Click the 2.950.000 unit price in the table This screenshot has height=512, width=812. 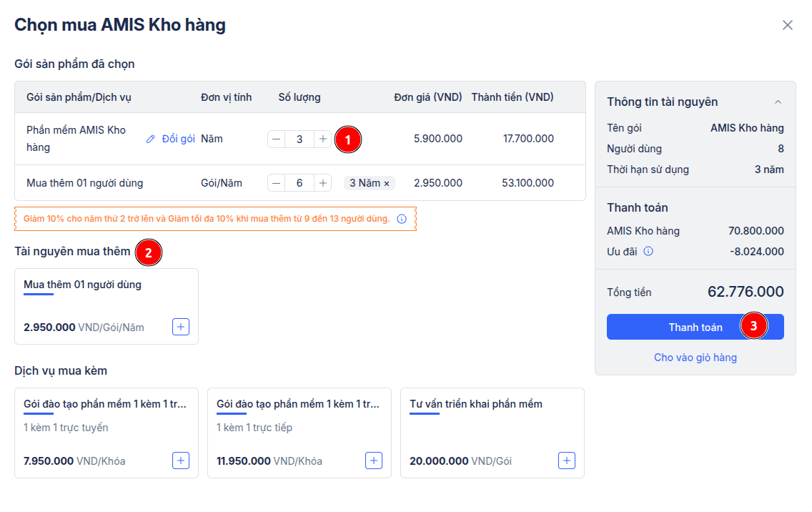pos(438,183)
